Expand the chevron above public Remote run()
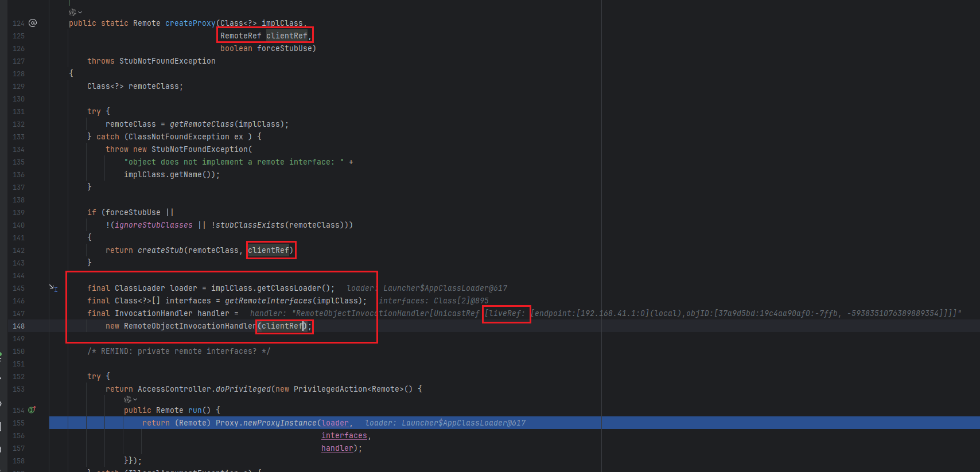Screen dimensions: 980x472 pos(135,399)
